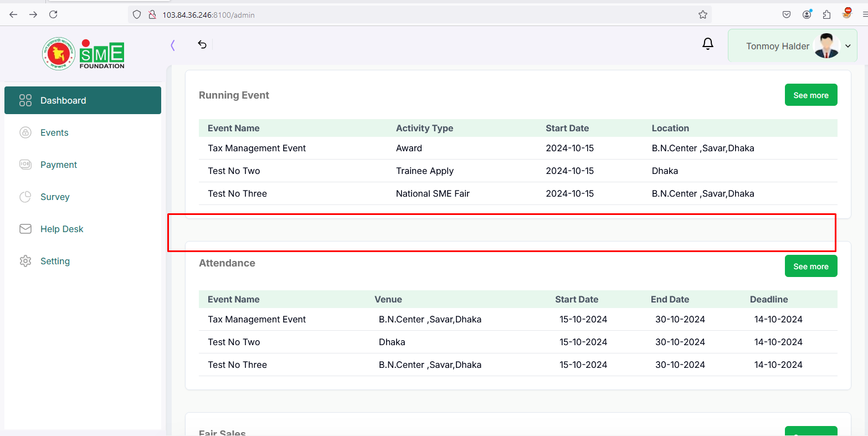
Task: Click the Deadline column header
Action: (769, 299)
